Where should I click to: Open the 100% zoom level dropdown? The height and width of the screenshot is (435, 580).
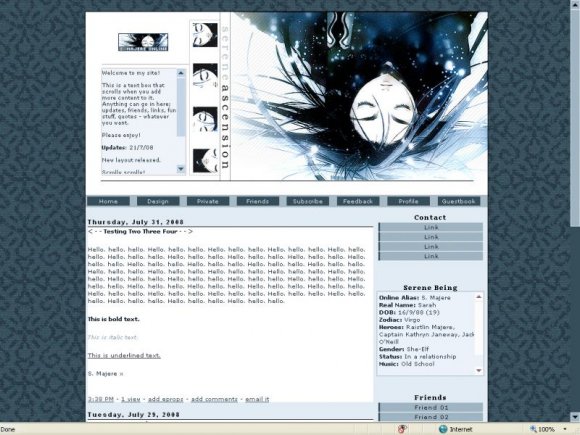pos(565,429)
